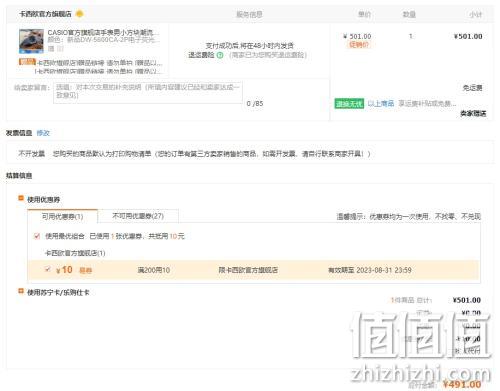Viewport: 500px width, 391px height.
Task: Click the first gift item line 卡西欧旗舰店赠品
Action: (100, 63)
